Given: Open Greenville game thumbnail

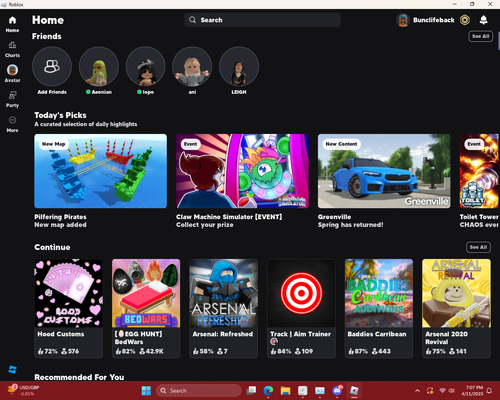Looking at the screenshot, I should coord(384,171).
